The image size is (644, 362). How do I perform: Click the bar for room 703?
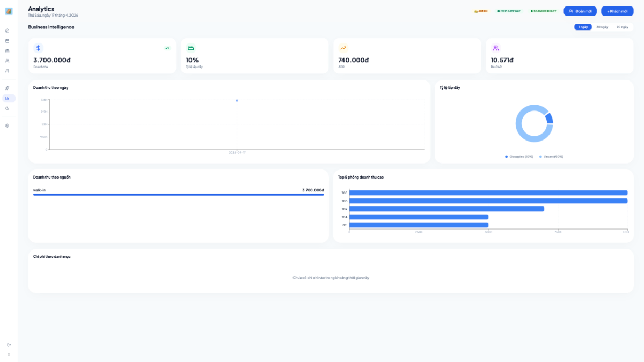tap(488, 201)
